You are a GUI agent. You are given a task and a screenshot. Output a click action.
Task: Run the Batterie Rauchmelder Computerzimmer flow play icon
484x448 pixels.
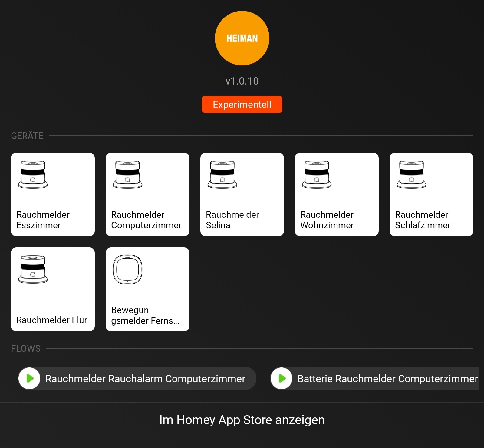pos(282,378)
